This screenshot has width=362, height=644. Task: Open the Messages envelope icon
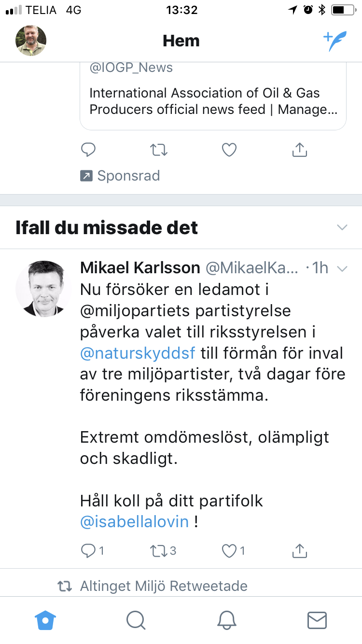(x=317, y=620)
